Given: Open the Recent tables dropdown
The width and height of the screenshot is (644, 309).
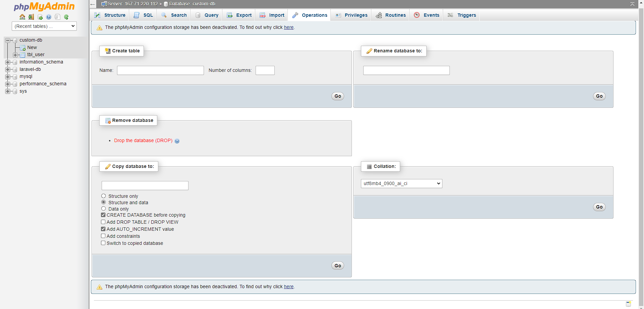Looking at the screenshot, I should pyautogui.click(x=44, y=26).
